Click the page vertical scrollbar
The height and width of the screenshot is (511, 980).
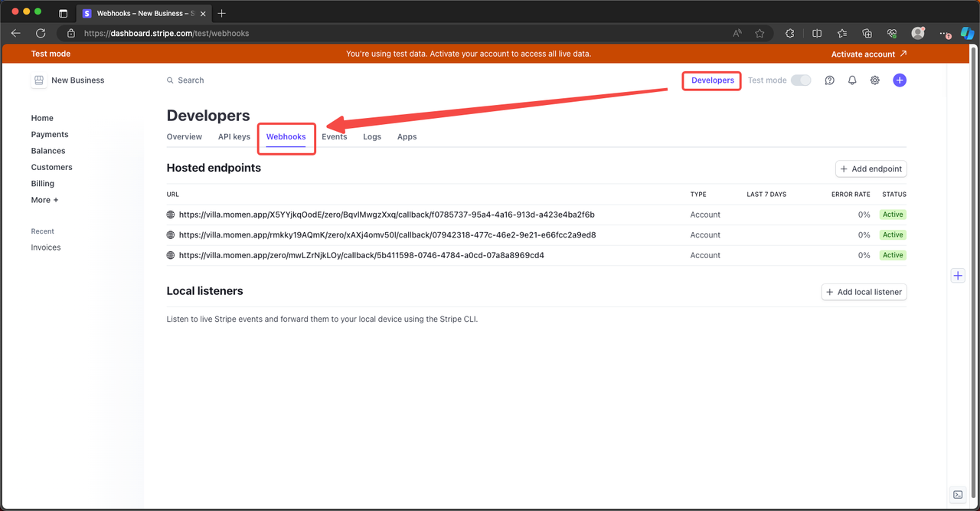[974, 272]
